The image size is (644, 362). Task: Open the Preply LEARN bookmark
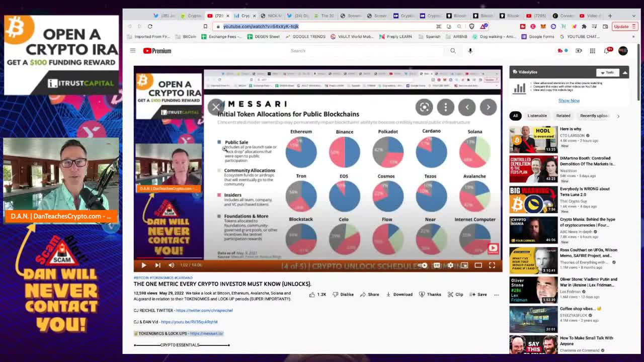pyautogui.click(x=395, y=37)
